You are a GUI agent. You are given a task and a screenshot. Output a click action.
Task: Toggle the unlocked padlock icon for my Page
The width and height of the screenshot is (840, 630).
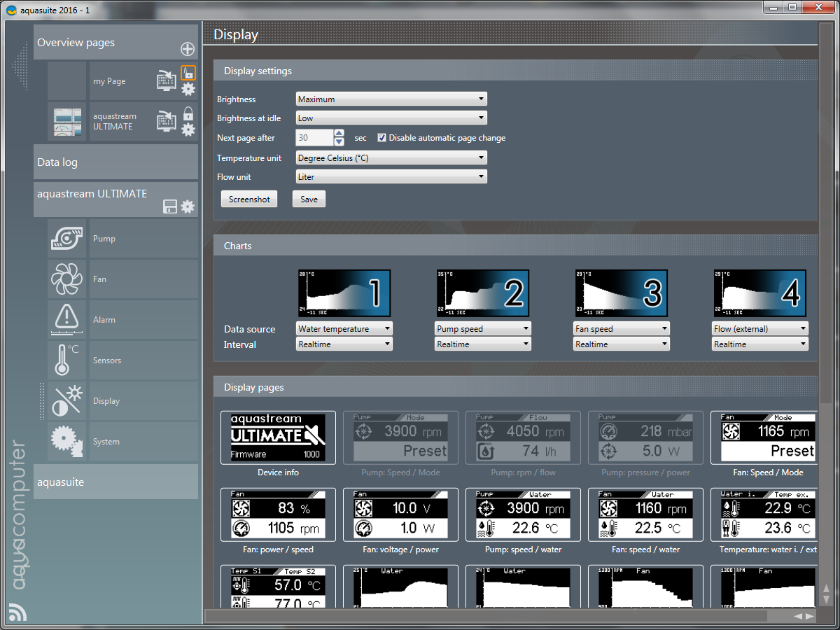coord(188,73)
